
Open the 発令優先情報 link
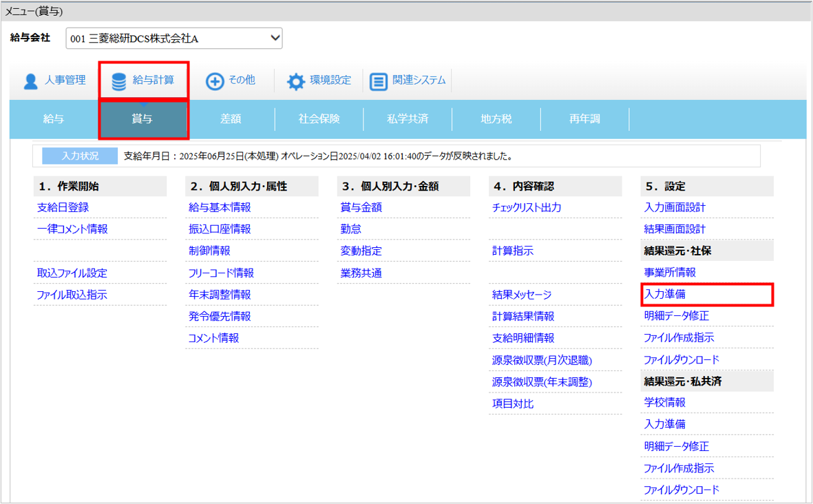tap(220, 316)
